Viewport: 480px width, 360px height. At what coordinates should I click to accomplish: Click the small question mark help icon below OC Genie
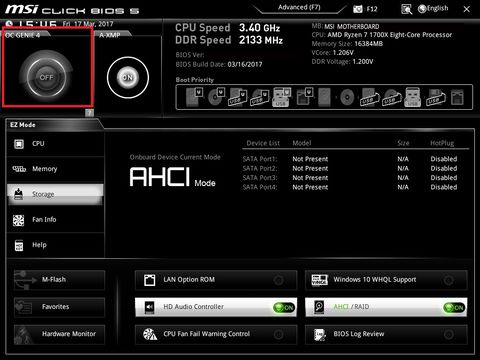[89, 113]
